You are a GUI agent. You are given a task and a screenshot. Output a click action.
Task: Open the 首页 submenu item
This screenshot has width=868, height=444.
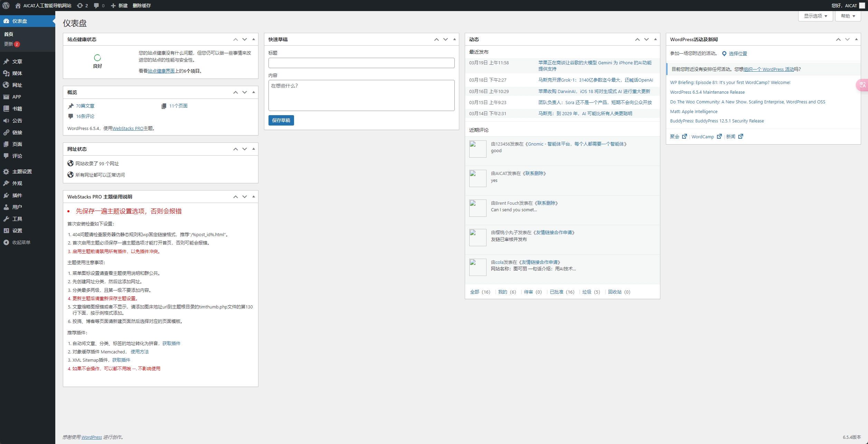(x=9, y=34)
